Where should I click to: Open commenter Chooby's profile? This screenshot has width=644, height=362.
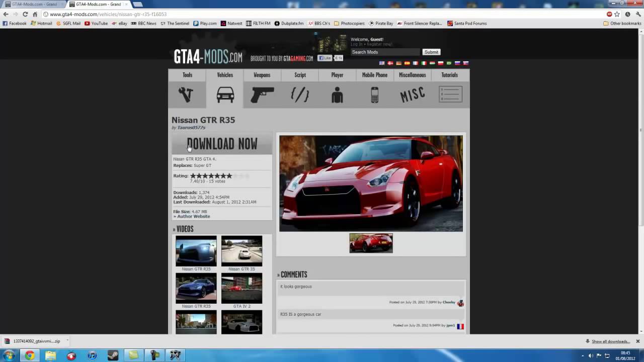tap(449, 302)
